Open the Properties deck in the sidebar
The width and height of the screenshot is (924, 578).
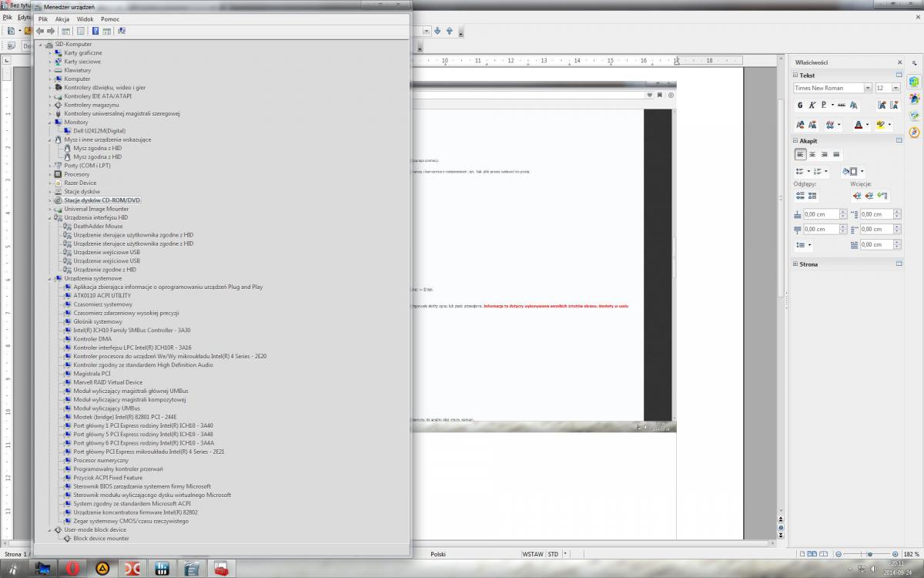(x=914, y=82)
